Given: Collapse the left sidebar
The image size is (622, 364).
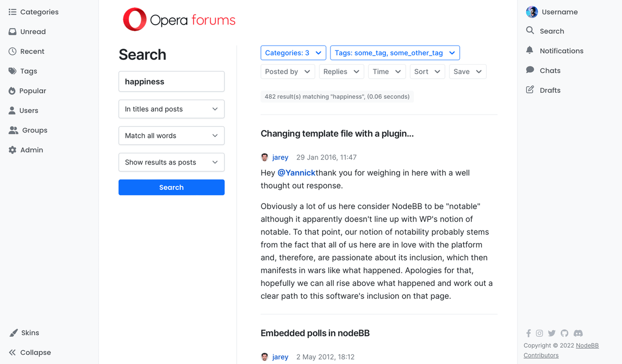Looking at the screenshot, I should [30, 352].
